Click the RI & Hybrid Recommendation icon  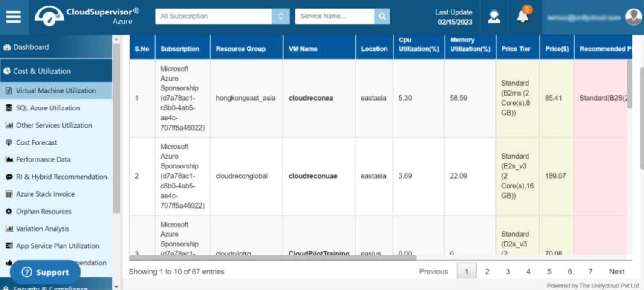(x=9, y=177)
